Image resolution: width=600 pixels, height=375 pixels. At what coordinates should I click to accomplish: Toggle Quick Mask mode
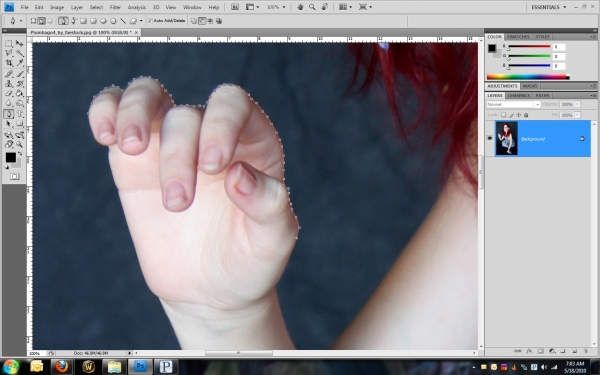tap(15, 176)
